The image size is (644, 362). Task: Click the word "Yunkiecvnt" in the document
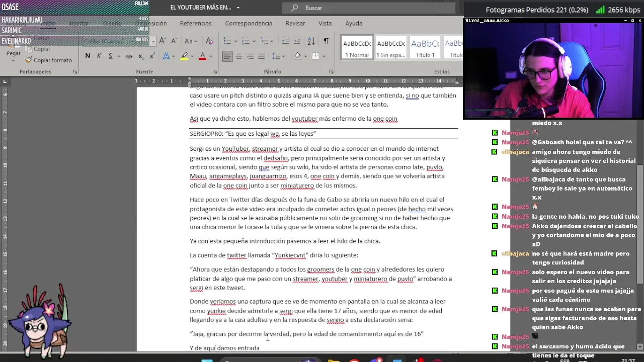point(290,255)
